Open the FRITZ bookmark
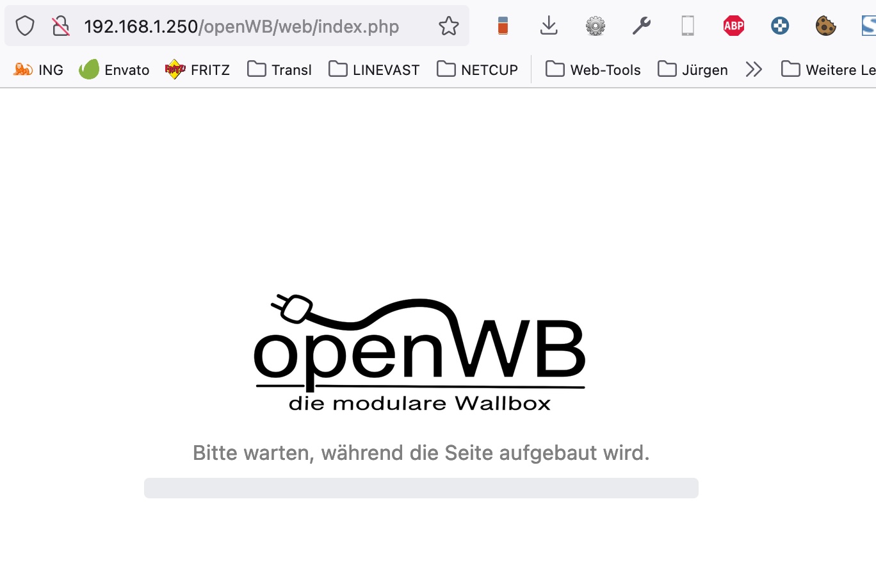Screen dimensions: 876x588 point(197,69)
